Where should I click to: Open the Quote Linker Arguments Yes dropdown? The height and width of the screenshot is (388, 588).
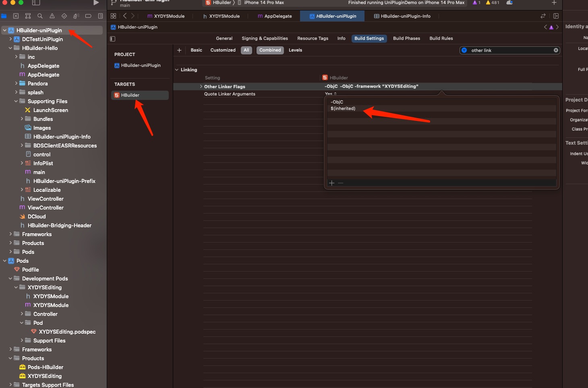point(331,94)
